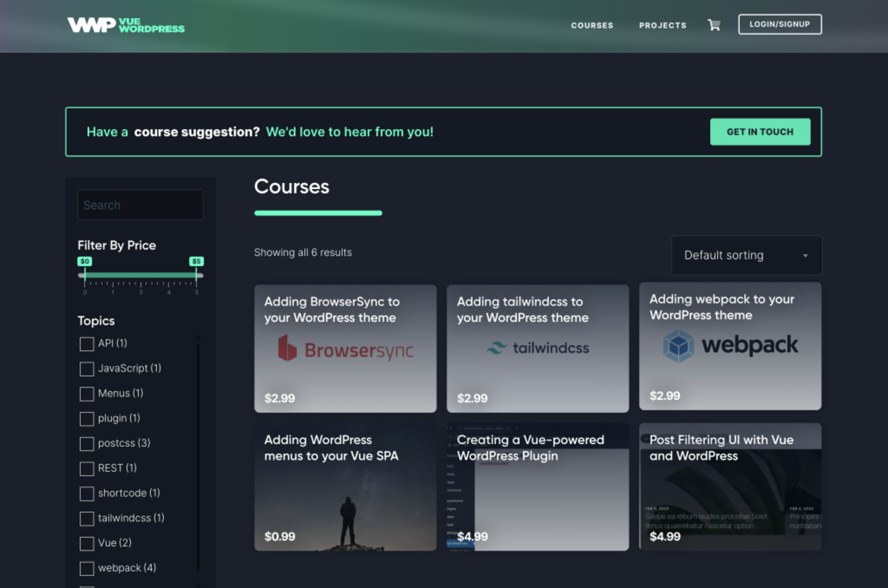The image size is (888, 588).
Task: Click the Browsersync logo in first course
Action: (x=346, y=349)
